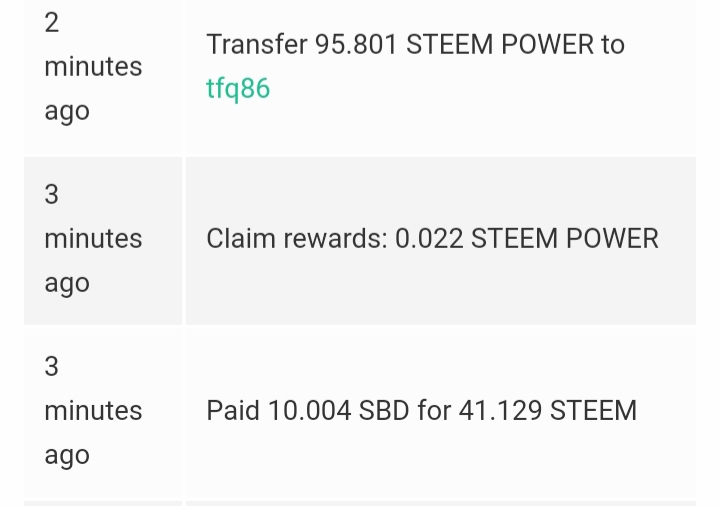
Task: Click the word 'Paid' in the third row
Action: [x=233, y=410]
